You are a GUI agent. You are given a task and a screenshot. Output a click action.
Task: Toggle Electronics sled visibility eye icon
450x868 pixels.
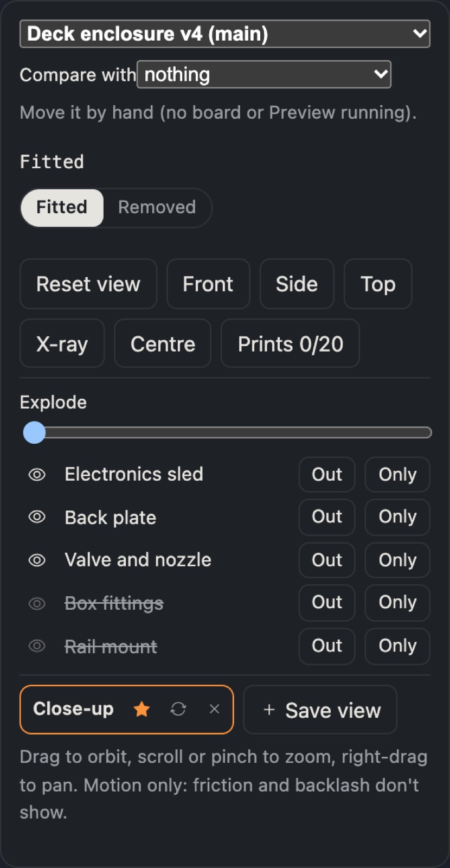click(37, 475)
